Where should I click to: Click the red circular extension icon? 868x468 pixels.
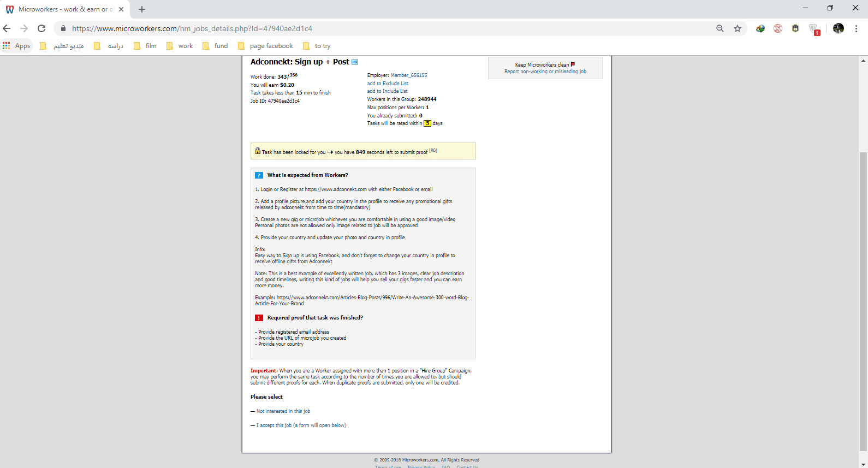pyautogui.click(x=778, y=28)
